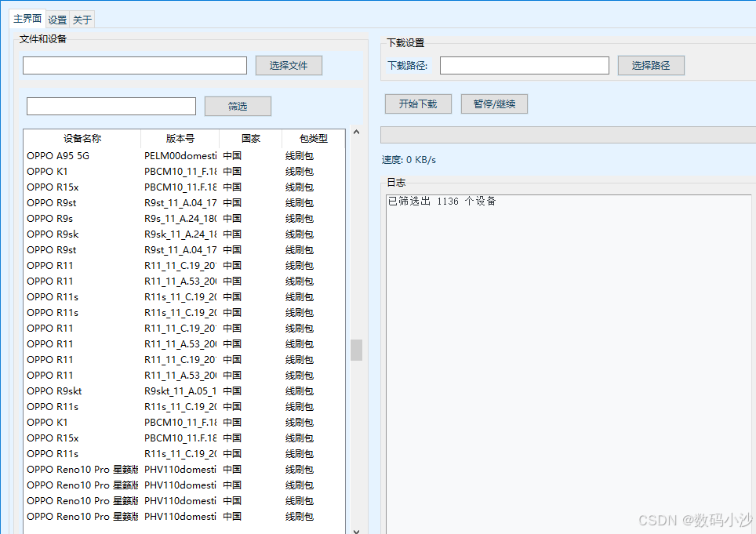
Task: Focus the file path field beside 选择文件
Action: [135, 66]
